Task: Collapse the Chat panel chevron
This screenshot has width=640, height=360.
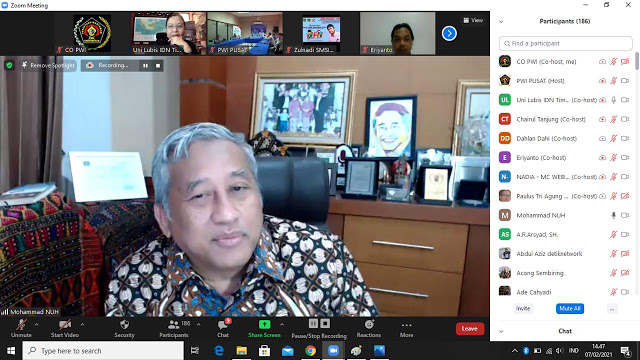Action: click(x=501, y=331)
